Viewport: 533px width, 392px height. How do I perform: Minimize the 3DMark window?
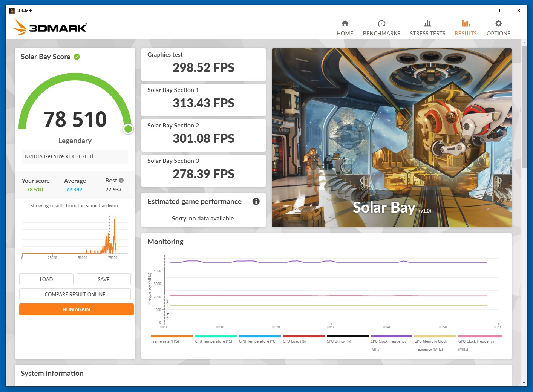pos(484,11)
